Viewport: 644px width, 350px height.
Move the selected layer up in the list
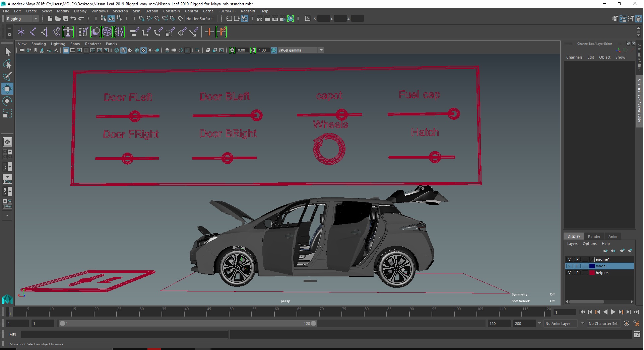pyautogui.click(x=605, y=251)
